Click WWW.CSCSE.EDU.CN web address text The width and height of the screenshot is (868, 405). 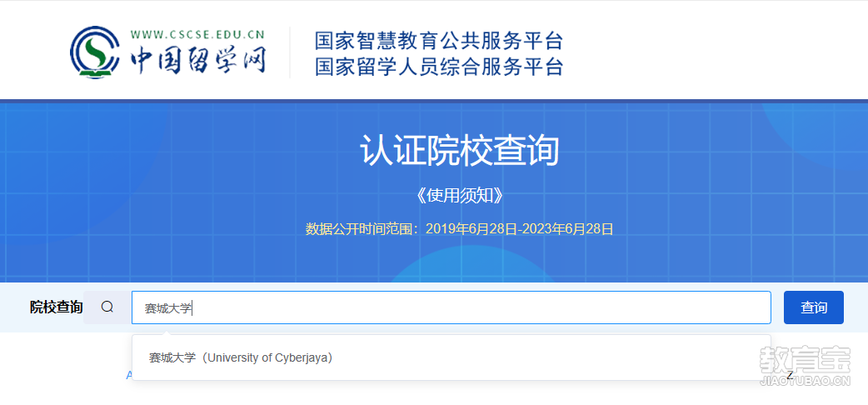(197, 35)
